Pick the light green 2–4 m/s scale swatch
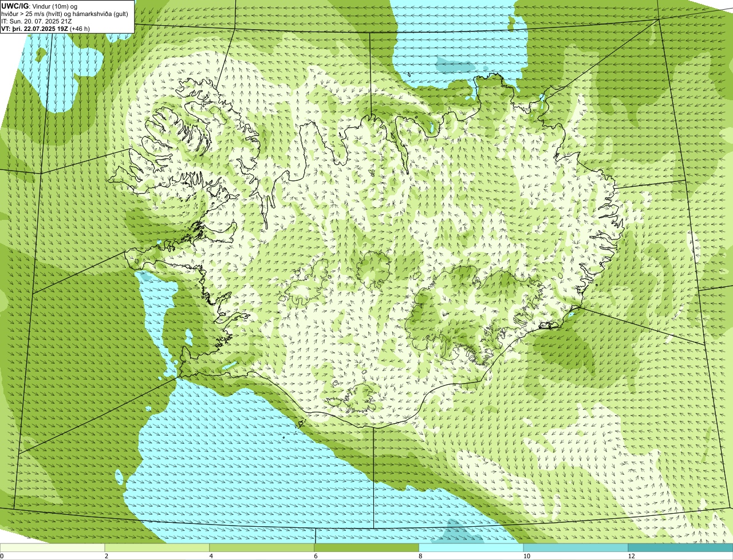Screen dimensions: 733x560 point(157,548)
